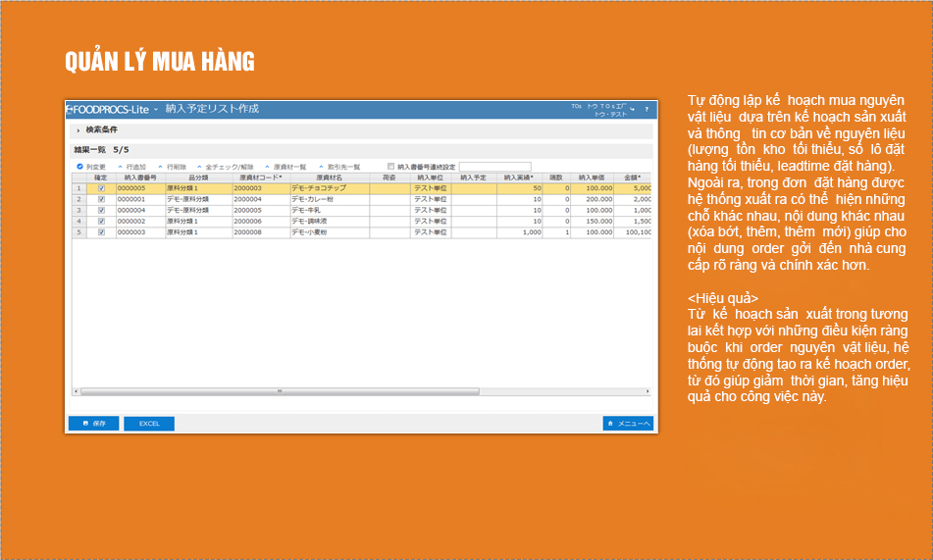933x560 pixels.
Task: Open dropdown arrow beside FOODPROCS-Lite title
Action: (x=156, y=109)
